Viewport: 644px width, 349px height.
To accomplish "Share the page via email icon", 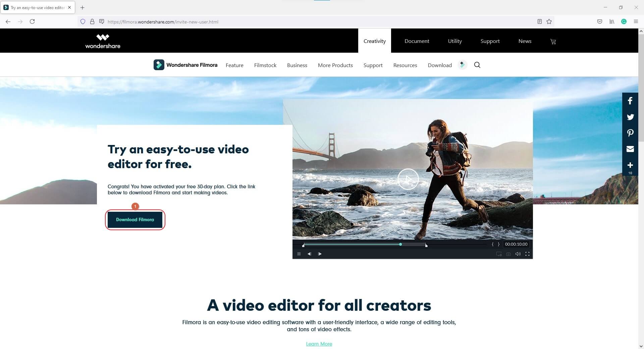I will tap(630, 149).
